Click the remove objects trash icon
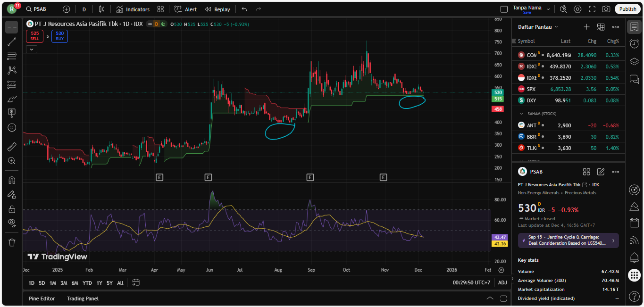644x307 pixels. coord(12,242)
